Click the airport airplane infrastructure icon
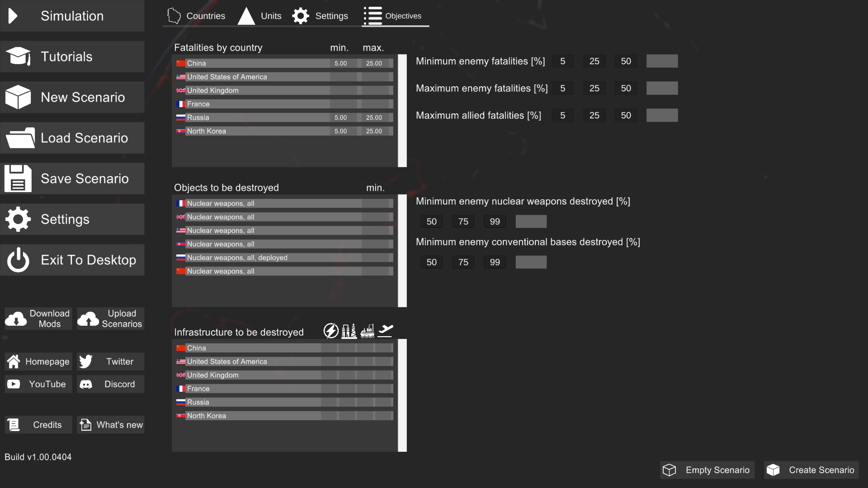The width and height of the screenshot is (868, 488). pos(385,331)
